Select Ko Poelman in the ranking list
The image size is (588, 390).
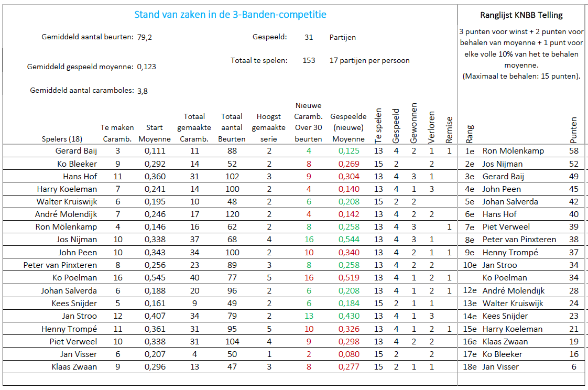point(504,277)
